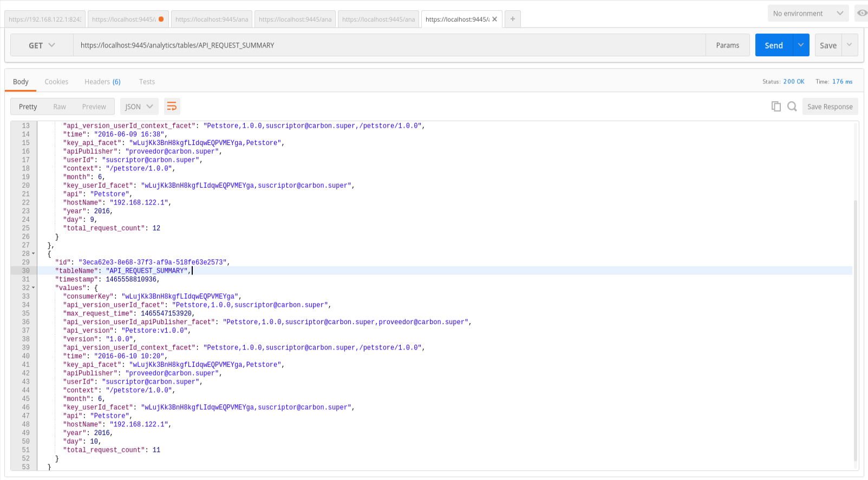This screenshot has width=868, height=480.
Task: Click the Send button
Action: (x=774, y=45)
